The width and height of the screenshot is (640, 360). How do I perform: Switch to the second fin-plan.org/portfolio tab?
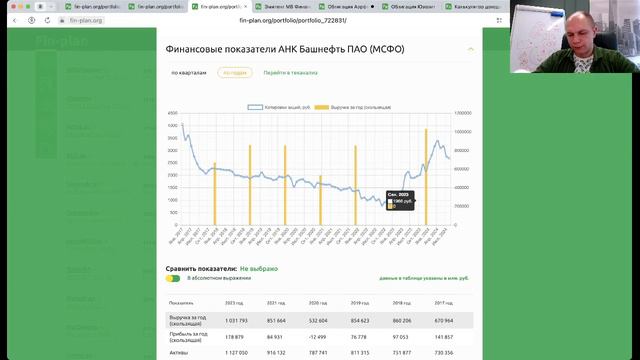[x=156, y=7]
